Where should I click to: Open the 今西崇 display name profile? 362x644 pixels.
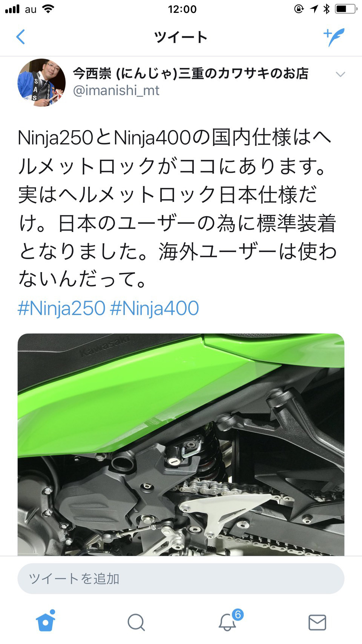tap(190, 73)
